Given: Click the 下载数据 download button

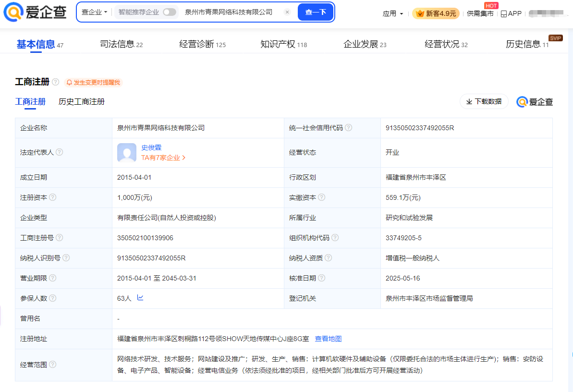Looking at the screenshot, I should (x=484, y=101).
